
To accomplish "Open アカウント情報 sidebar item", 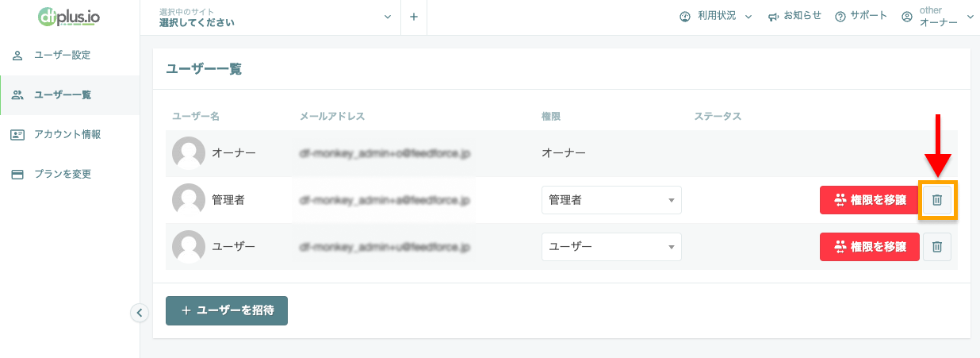I will click(x=70, y=134).
